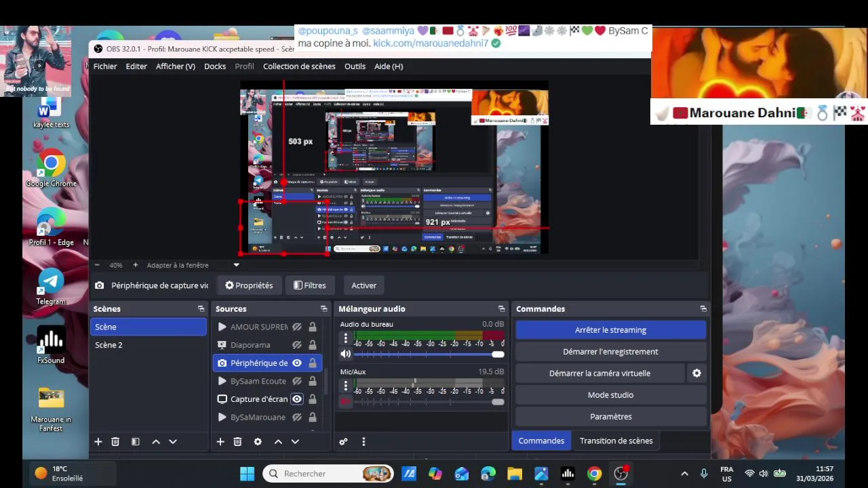Open the Aide (H) menu
Image resolution: width=868 pixels, height=488 pixels.
click(389, 66)
